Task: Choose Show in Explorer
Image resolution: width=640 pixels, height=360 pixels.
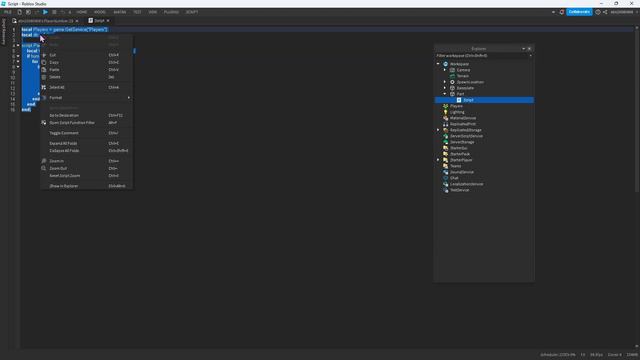Action: [87, 186]
